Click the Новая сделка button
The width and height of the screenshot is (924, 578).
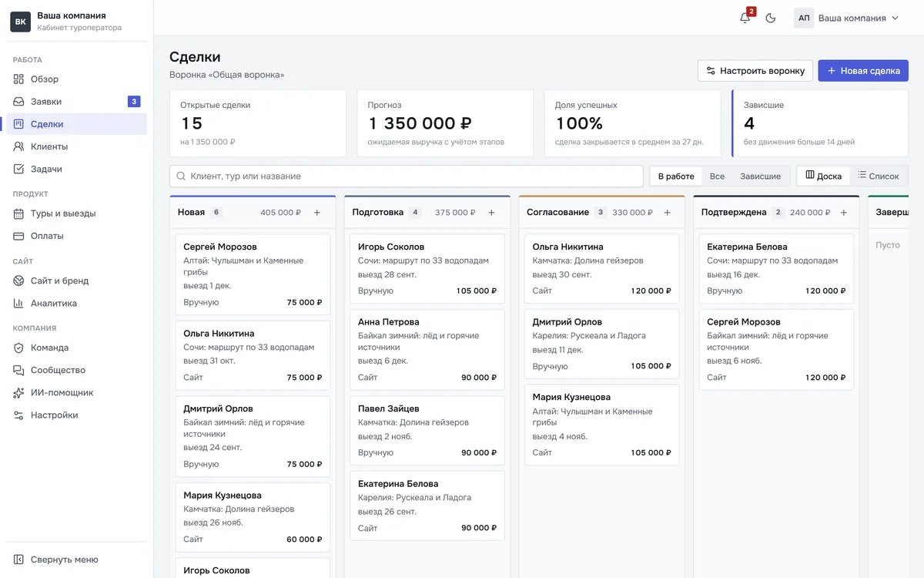coord(863,71)
